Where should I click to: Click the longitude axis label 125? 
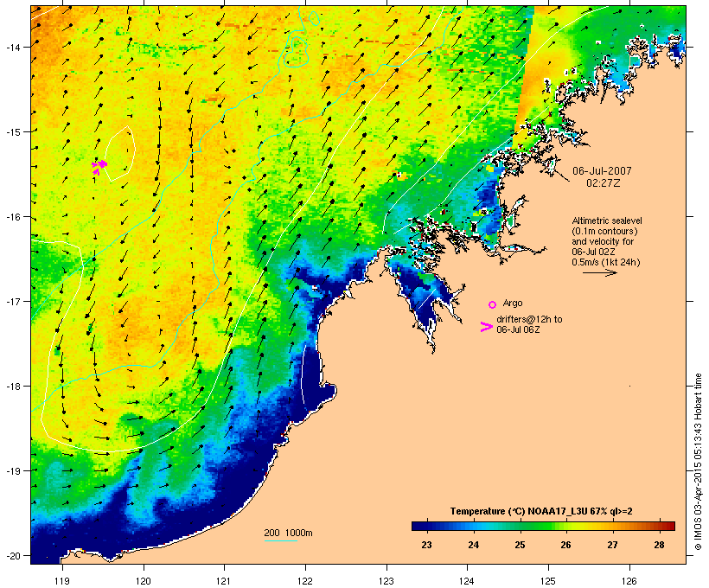point(548,581)
